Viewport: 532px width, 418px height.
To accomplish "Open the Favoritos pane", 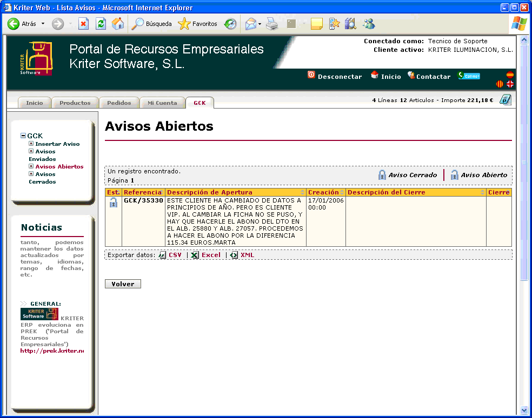I will [x=197, y=24].
